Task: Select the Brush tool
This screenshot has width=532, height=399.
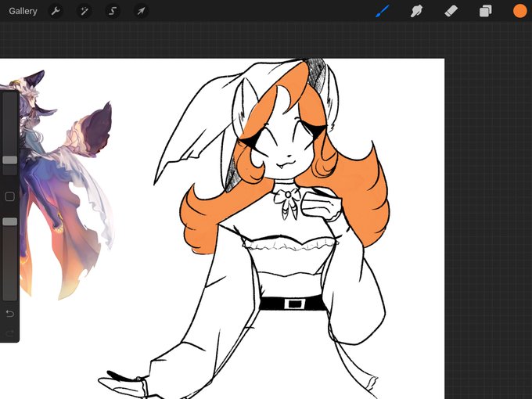Action: 383,11
